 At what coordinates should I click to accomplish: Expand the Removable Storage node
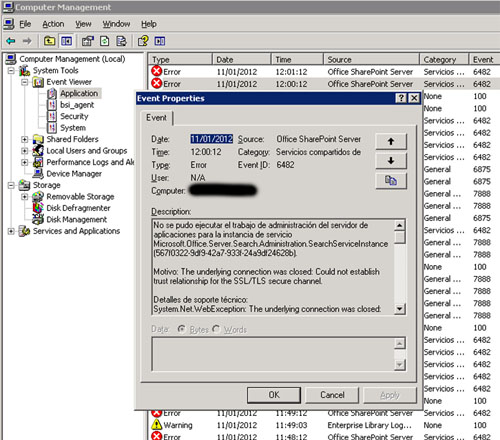25,197
